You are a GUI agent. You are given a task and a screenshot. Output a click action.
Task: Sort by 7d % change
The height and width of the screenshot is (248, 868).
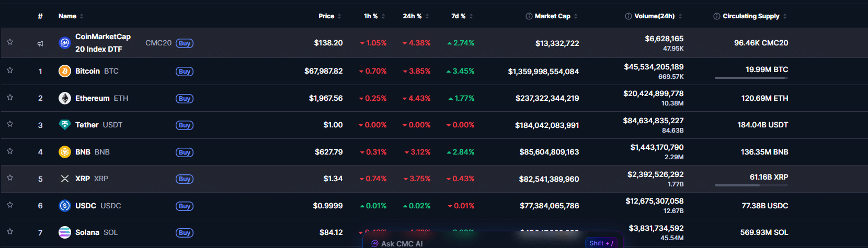pyautogui.click(x=462, y=16)
